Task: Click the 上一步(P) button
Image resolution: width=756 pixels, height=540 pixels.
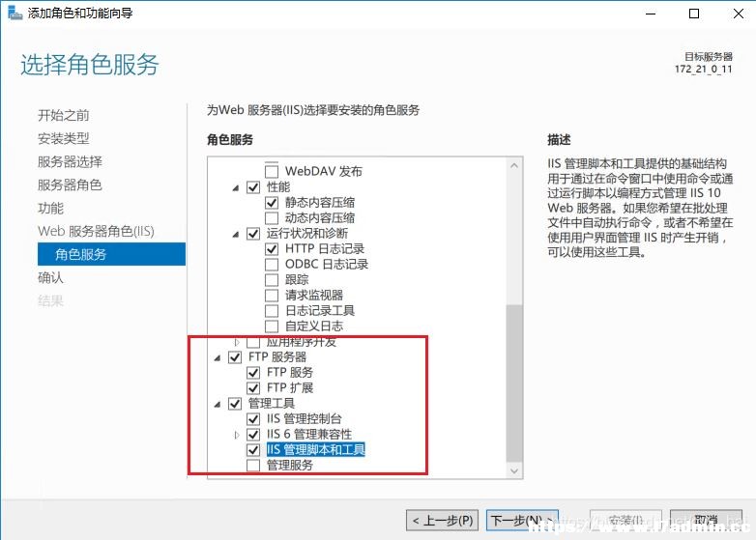Action: pyautogui.click(x=442, y=521)
